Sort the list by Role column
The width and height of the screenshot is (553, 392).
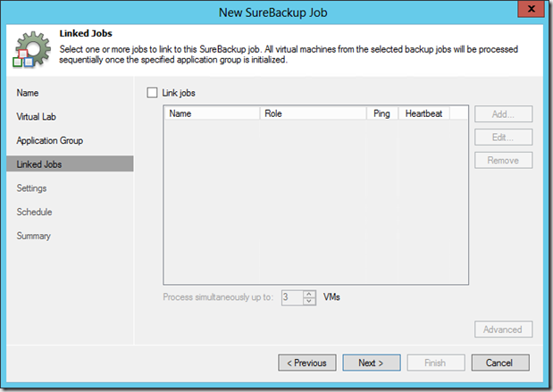point(313,113)
